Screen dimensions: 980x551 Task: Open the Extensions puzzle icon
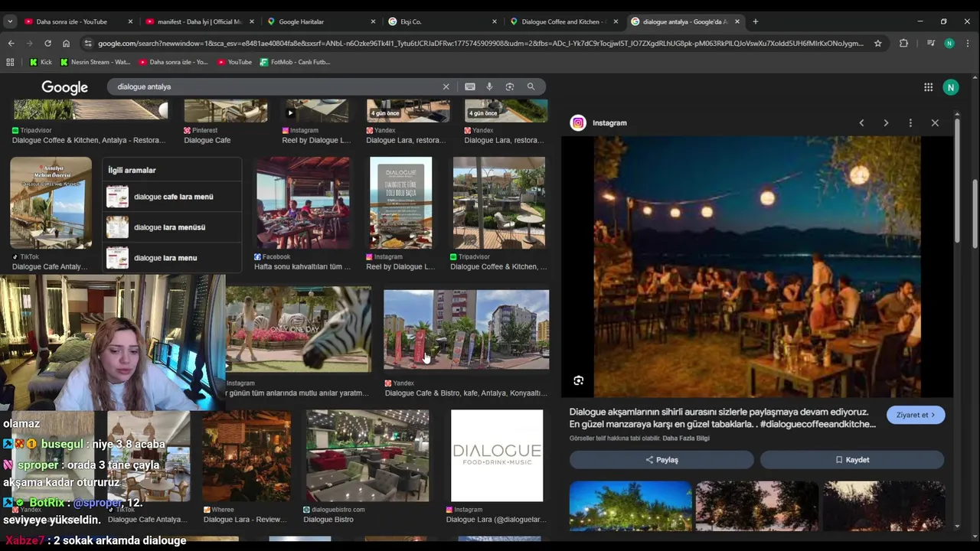tap(903, 44)
